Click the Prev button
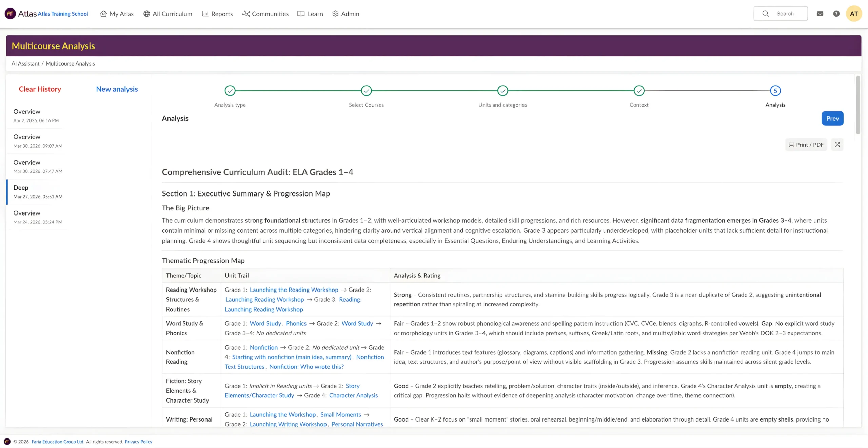868x448 pixels. pos(832,118)
